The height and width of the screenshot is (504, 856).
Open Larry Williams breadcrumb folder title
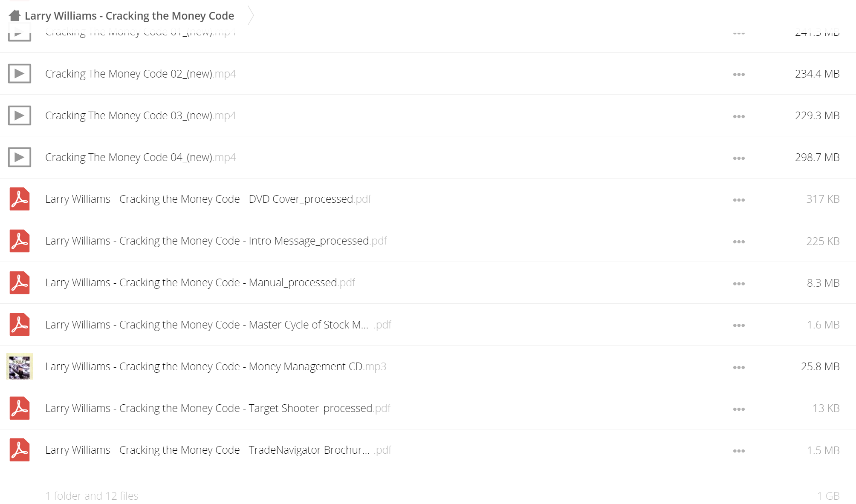[129, 16]
